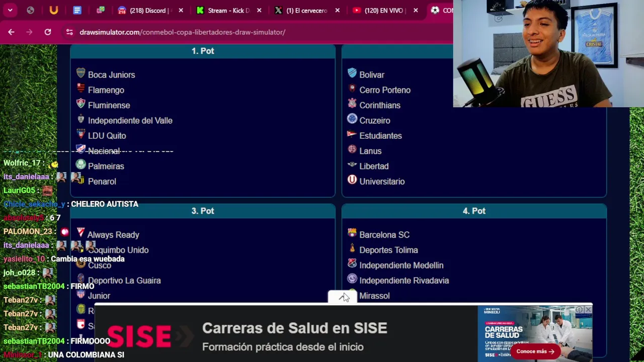Viewport: 644px width, 362px height.
Task: Close the Stream - Kick tab
Action: 259,10
